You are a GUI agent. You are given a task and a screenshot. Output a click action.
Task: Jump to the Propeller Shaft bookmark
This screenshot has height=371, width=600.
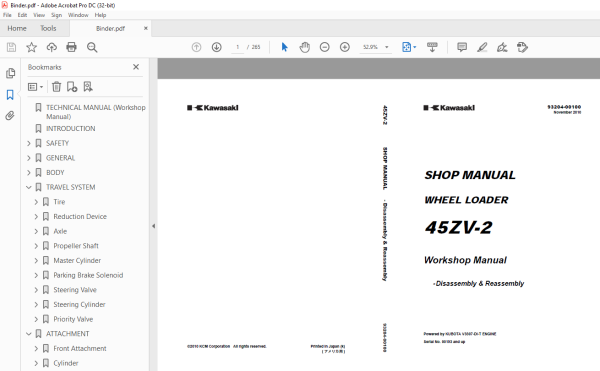pos(76,246)
